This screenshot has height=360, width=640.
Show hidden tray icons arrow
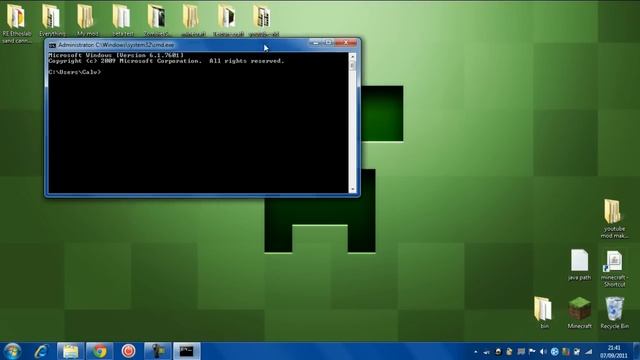coord(476,351)
